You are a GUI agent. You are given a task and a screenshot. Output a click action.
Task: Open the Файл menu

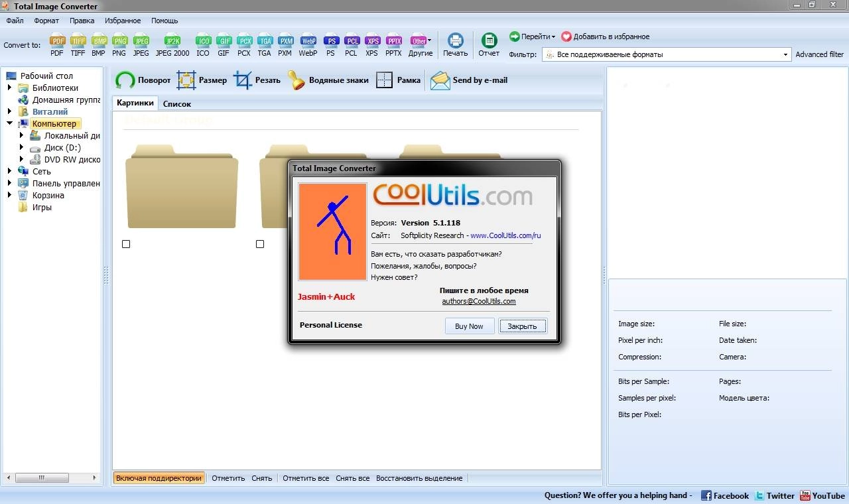[15, 21]
